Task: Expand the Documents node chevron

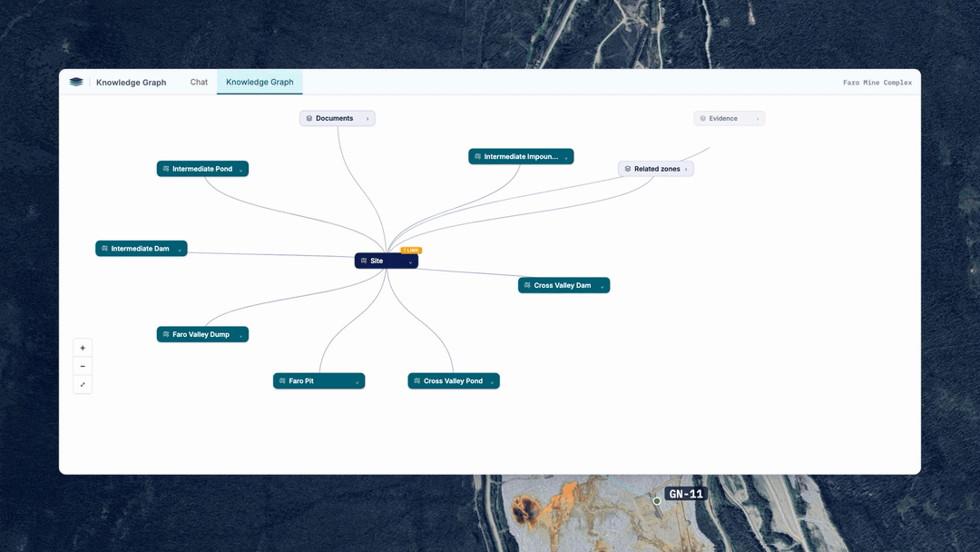Action: pyautogui.click(x=367, y=119)
